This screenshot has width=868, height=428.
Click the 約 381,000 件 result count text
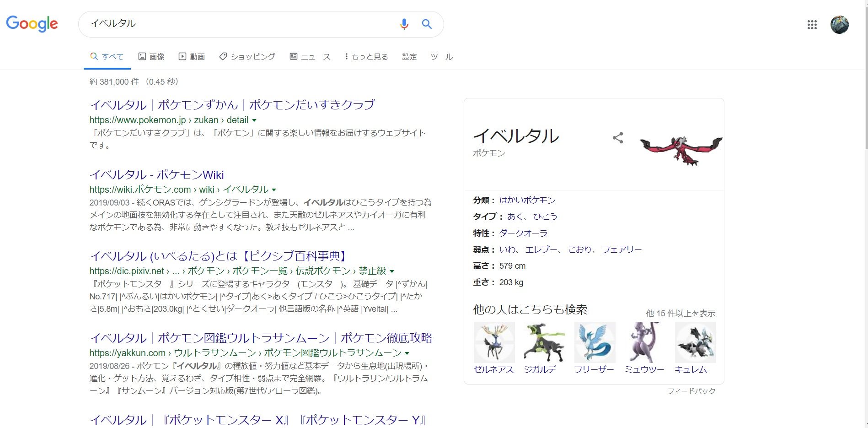click(114, 82)
